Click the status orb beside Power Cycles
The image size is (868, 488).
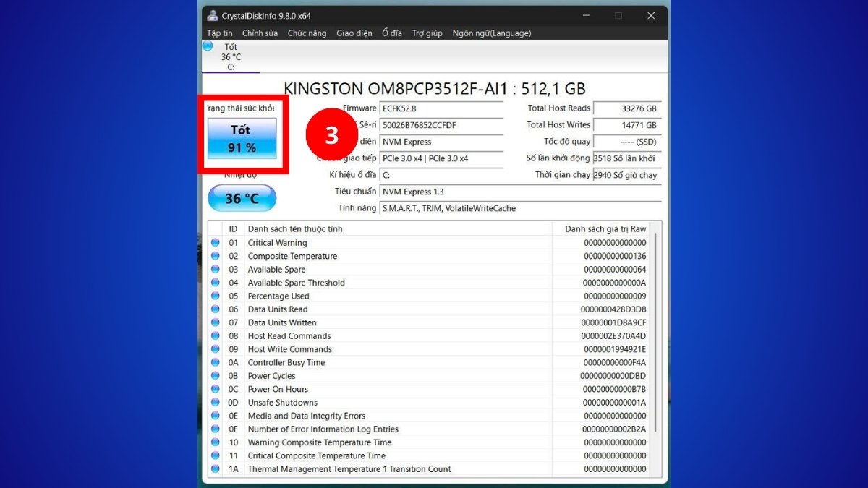click(x=215, y=376)
